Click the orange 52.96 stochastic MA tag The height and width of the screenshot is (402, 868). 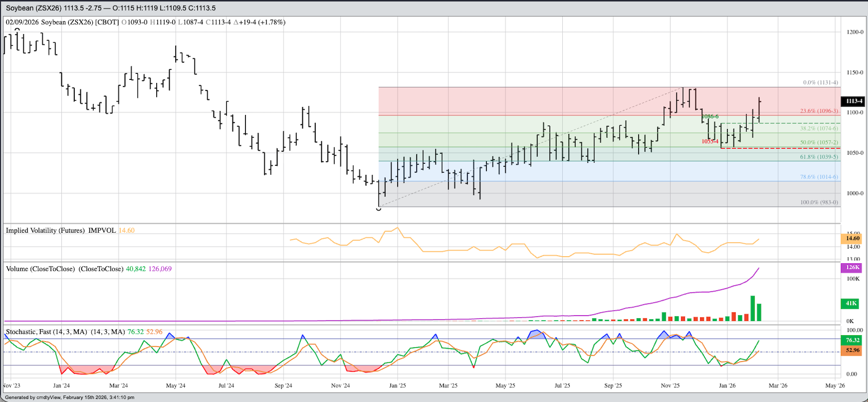tap(852, 350)
